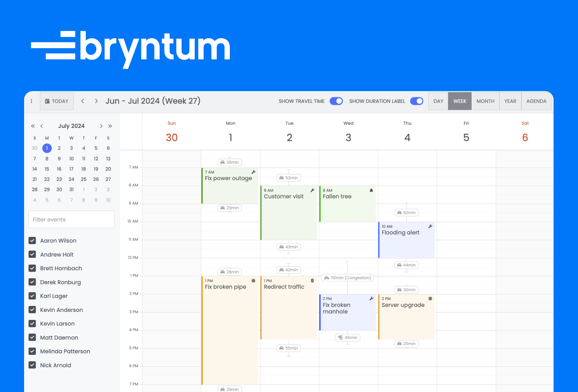Click the 55min car travel label
Screen dimensions: 578x392
pos(289,348)
